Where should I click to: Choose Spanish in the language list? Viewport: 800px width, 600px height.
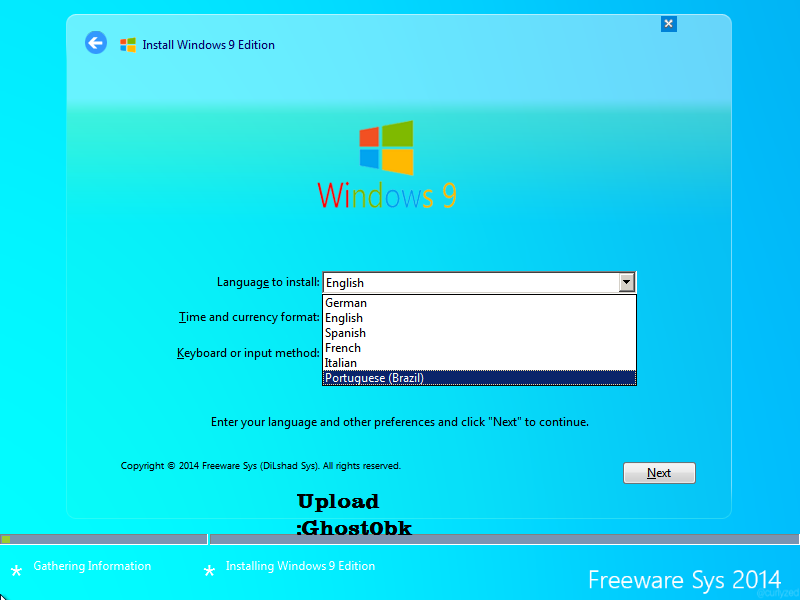click(479, 333)
